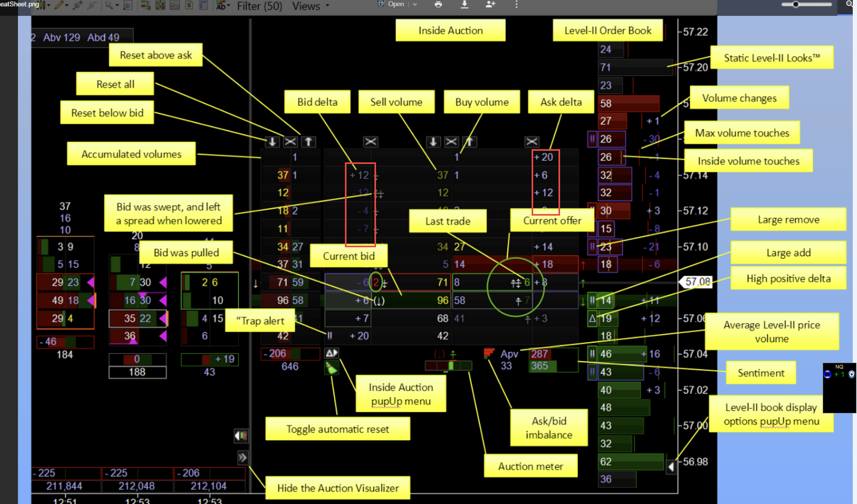The width and height of the screenshot is (857, 504).
Task: Expand the cursor tool dropdown arrow
Action: pyautogui.click(x=117, y=5)
